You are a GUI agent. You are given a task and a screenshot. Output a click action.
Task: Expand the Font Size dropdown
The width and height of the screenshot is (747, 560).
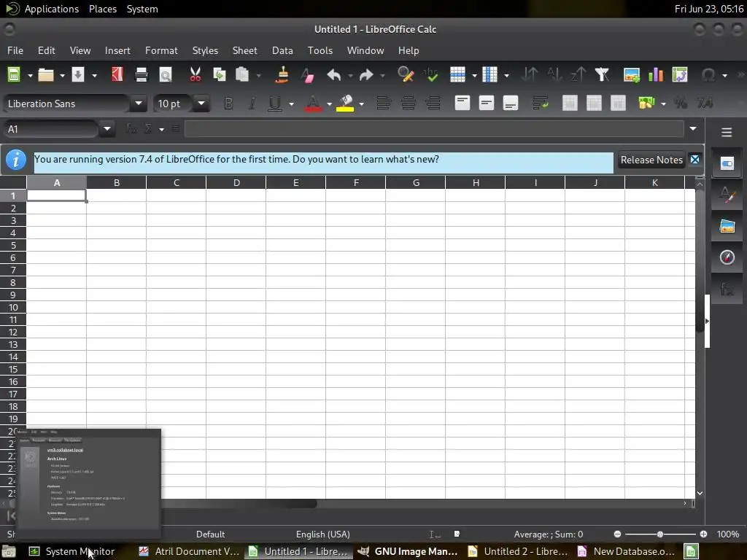(x=201, y=104)
